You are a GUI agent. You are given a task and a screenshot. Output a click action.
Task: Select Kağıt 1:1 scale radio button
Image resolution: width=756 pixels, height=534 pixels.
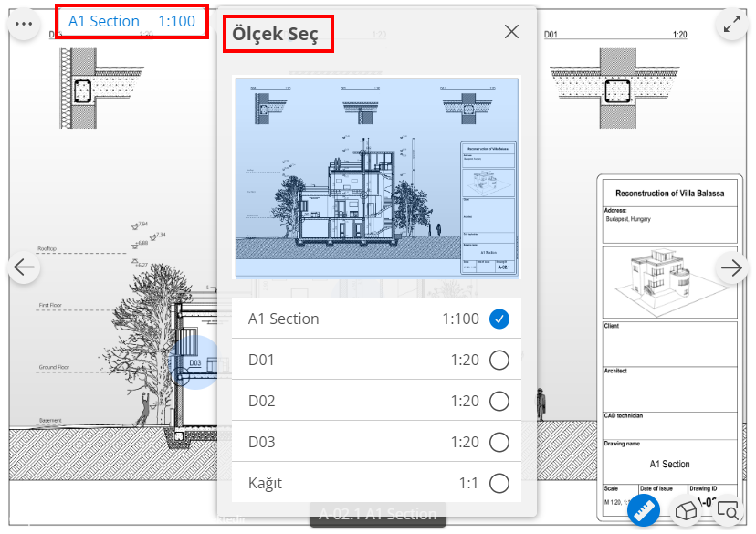coord(499,483)
